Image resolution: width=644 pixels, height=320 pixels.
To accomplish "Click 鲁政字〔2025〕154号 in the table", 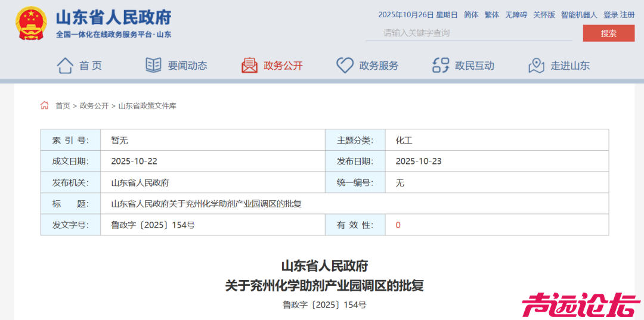I will tap(153, 225).
